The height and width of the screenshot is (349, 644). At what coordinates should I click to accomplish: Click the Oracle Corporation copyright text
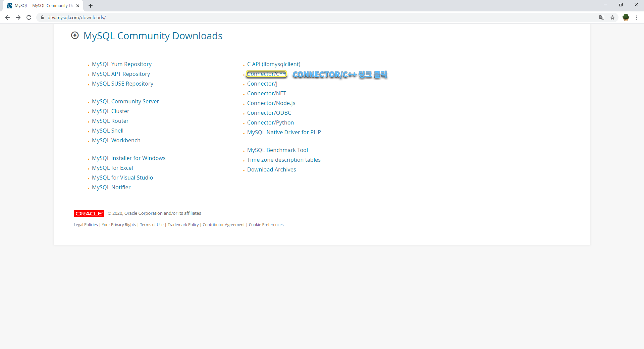click(154, 213)
